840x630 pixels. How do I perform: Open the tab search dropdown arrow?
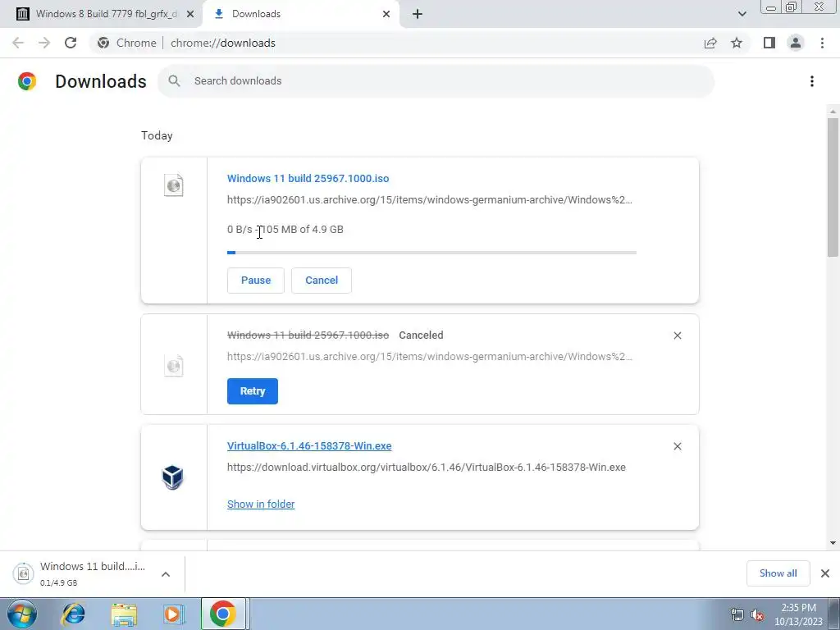click(x=742, y=14)
